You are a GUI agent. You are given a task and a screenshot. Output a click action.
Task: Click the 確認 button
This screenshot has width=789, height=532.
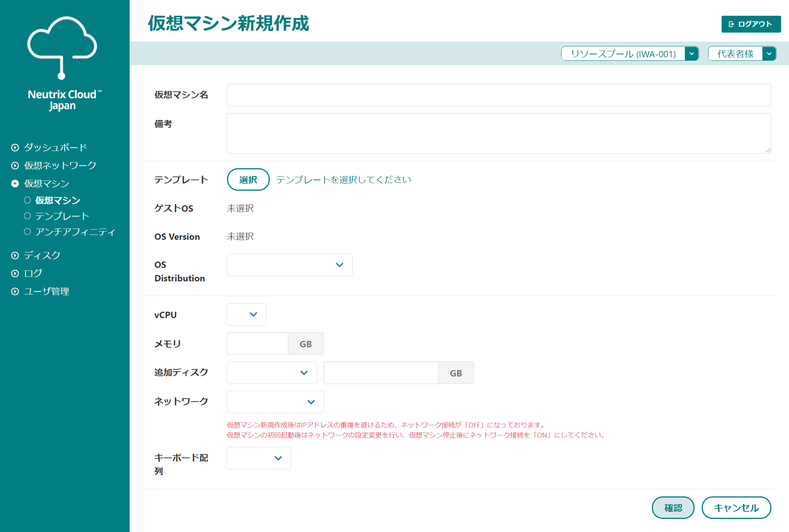(673, 508)
